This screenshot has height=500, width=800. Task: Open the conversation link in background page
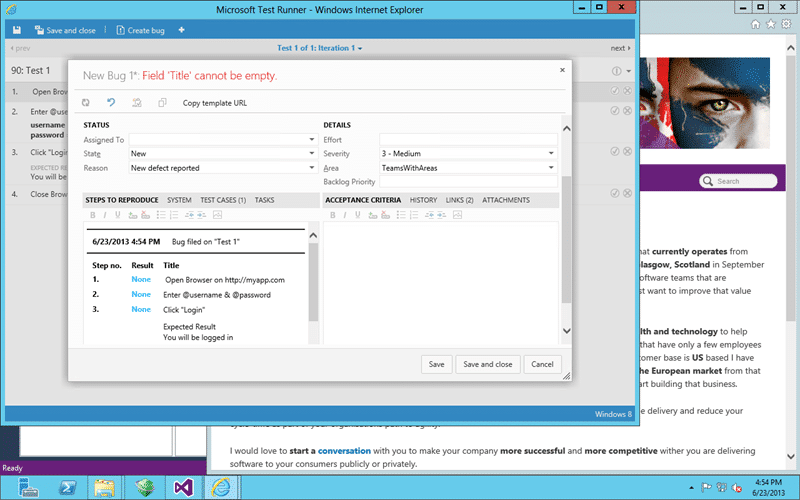tap(344, 451)
